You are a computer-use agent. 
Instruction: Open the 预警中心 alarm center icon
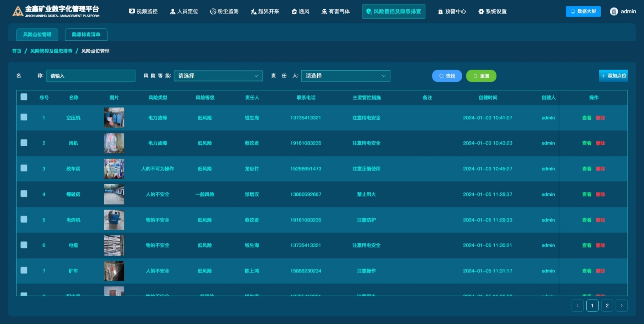coord(440,12)
